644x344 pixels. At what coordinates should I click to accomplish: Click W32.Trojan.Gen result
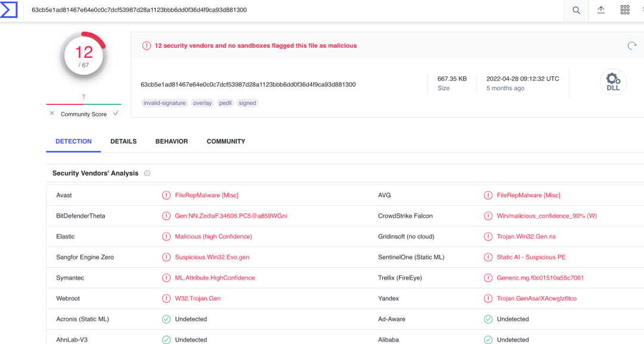click(197, 299)
